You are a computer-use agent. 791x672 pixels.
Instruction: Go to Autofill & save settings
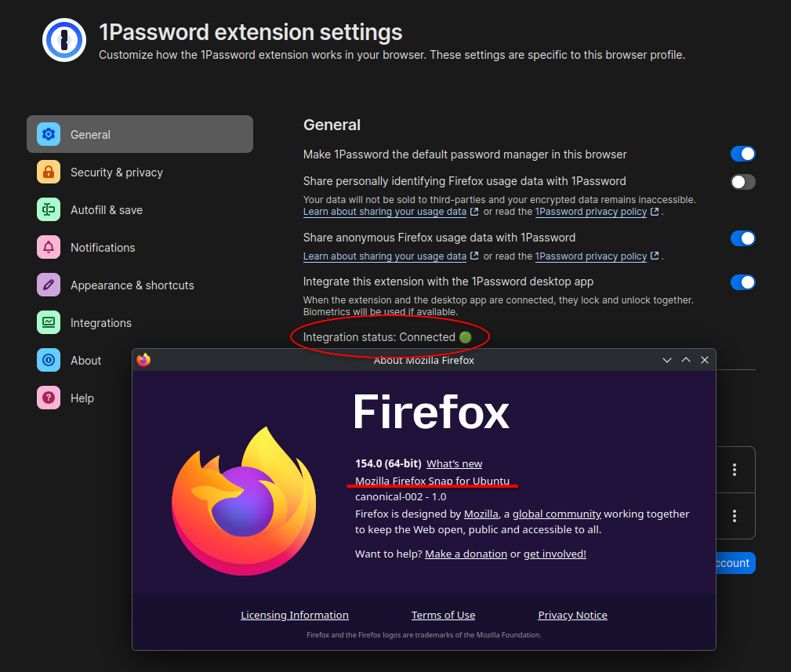(140, 209)
